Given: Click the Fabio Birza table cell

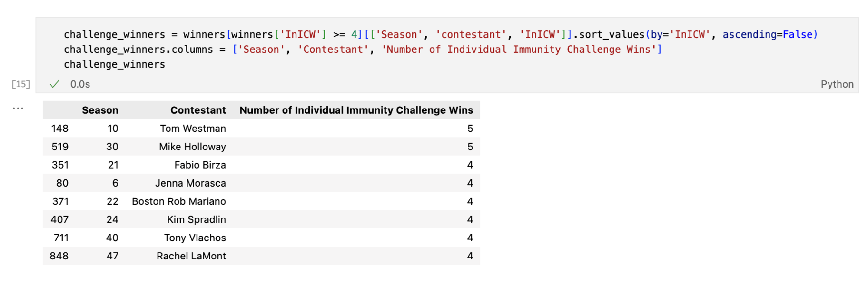Looking at the screenshot, I should (x=200, y=165).
